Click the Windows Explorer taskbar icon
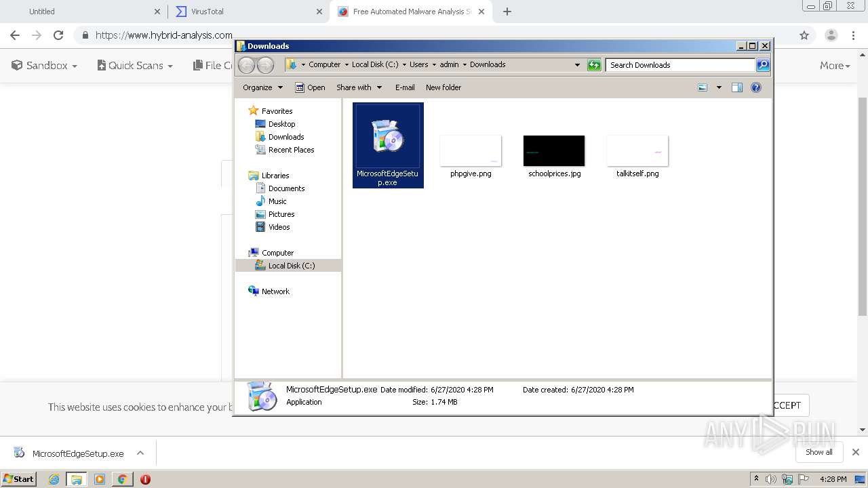The image size is (868, 488). point(77,479)
